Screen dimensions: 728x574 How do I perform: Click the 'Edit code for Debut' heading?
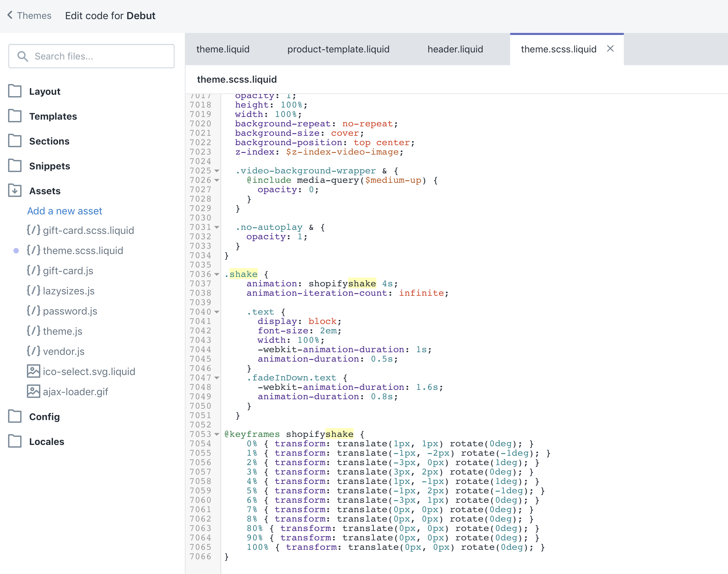110,15
